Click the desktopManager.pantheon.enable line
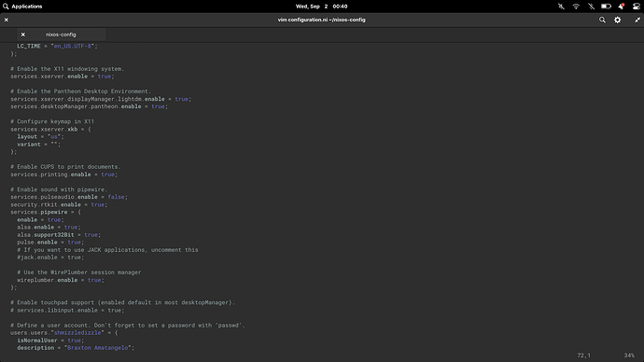This screenshot has width=644, height=362. pos(89,106)
